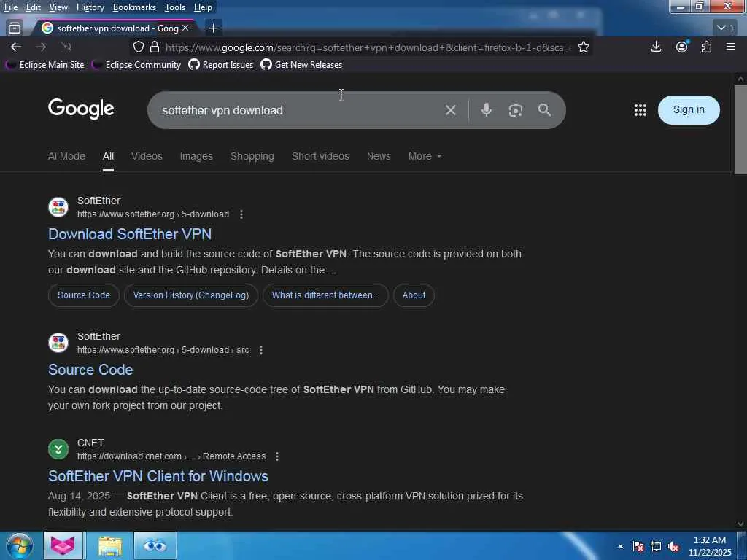Open the Firefox View tab list icon

pyautogui.click(x=15, y=28)
